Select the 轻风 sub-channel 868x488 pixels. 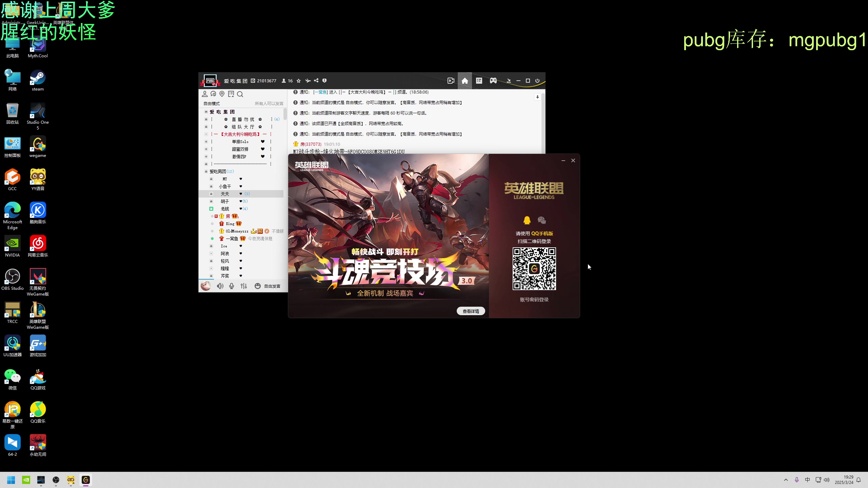(225, 261)
